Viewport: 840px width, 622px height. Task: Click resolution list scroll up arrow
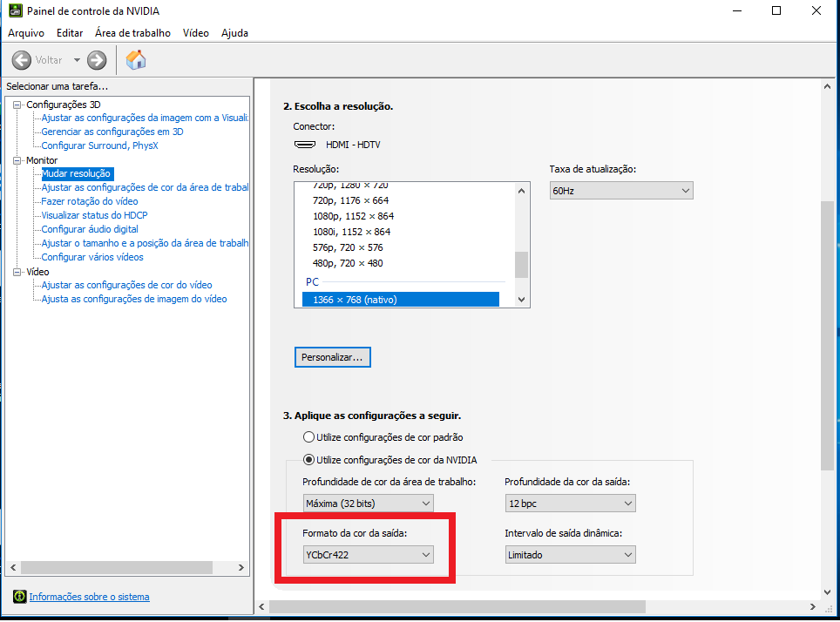pyautogui.click(x=522, y=191)
